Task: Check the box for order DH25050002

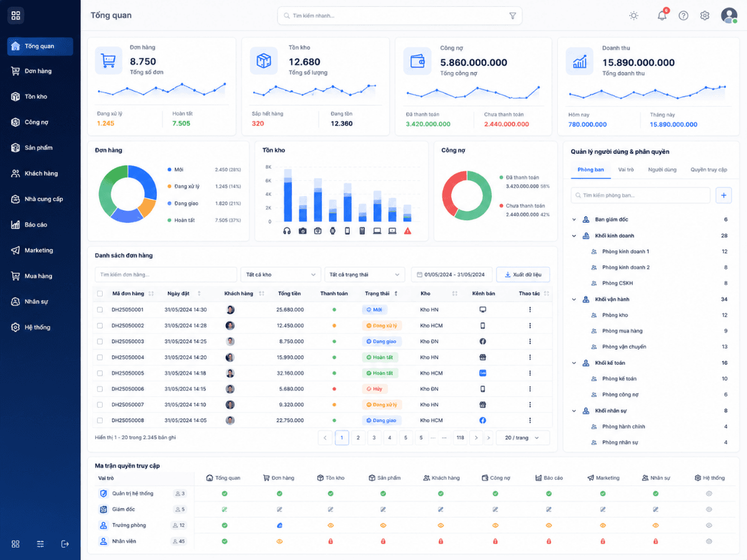Action: click(100, 325)
